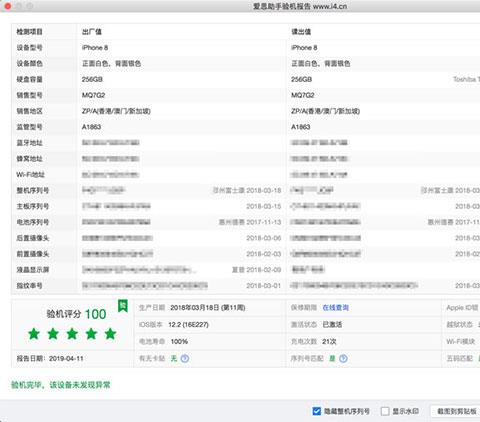Select the 监管型号 row label
This screenshot has width=480, height=422.
click(29, 127)
